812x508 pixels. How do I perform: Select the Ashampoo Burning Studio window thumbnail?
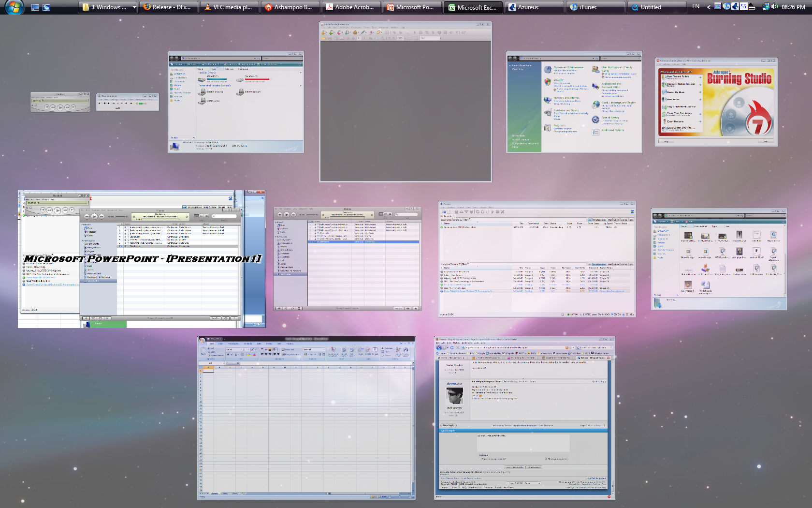click(x=716, y=102)
